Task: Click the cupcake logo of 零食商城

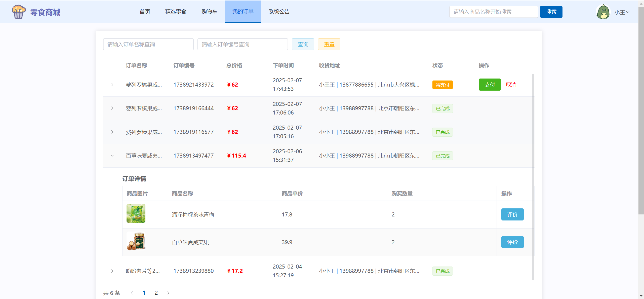Action: [19, 12]
